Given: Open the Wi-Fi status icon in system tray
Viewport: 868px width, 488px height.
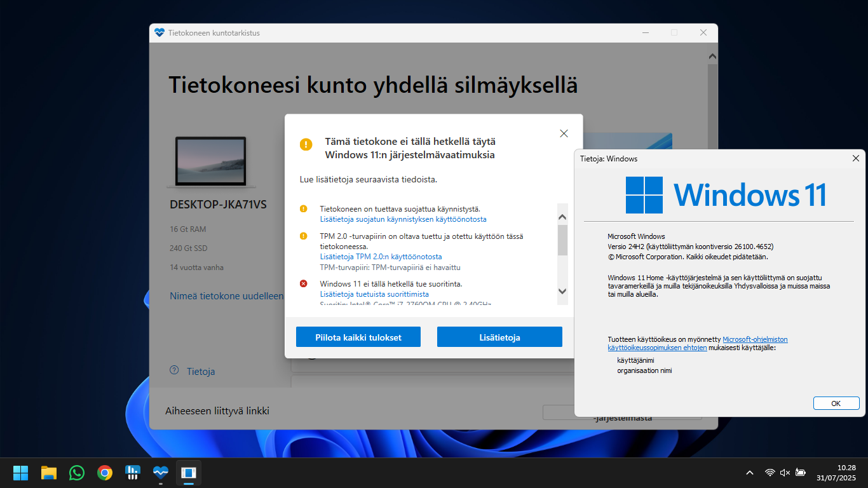Looking at the screenshot, I should pos(770,473).
